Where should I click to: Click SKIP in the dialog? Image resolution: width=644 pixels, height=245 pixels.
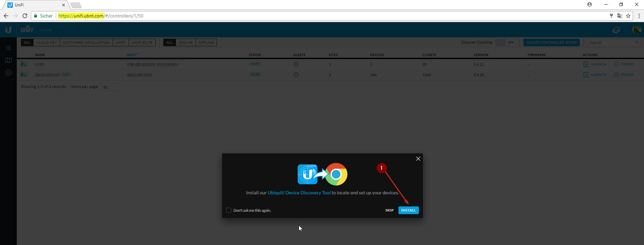click(389, 210)
